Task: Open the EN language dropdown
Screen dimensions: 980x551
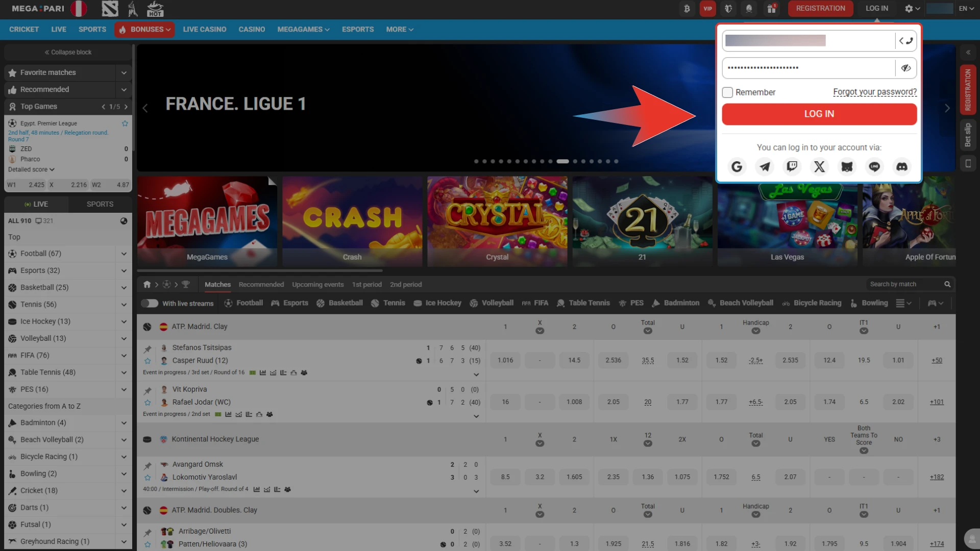Action: [x=966, y=9]
